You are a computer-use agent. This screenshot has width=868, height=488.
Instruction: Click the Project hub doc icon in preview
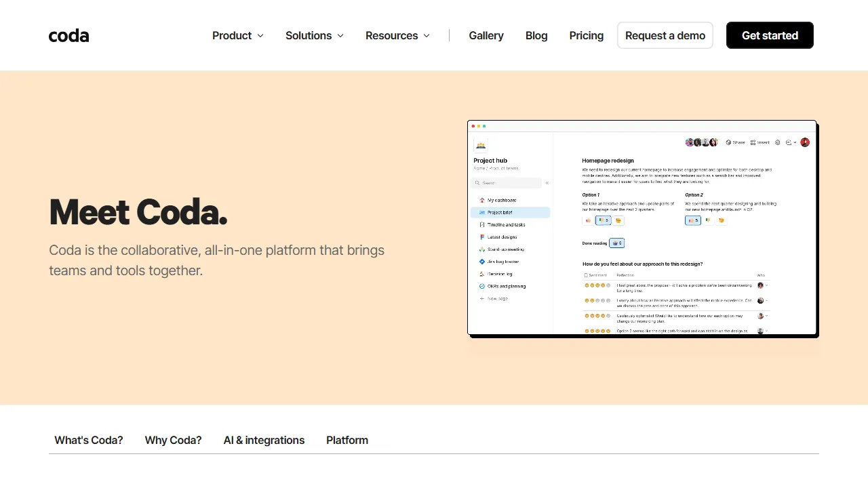(481, 146)
